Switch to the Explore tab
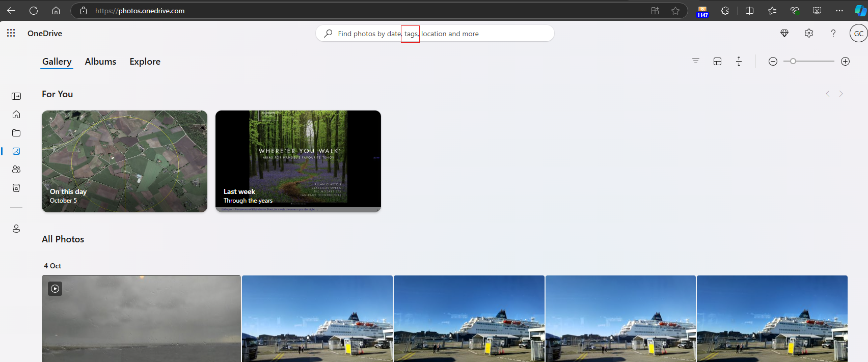Viewport: 868px width, 362px height. pyautogui.click(x=145, y=62)
